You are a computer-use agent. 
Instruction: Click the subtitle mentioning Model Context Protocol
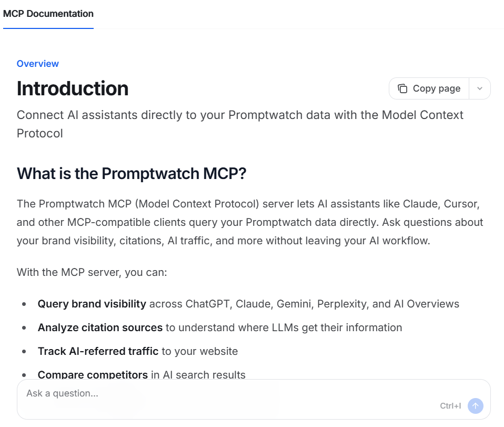(240, 124)
